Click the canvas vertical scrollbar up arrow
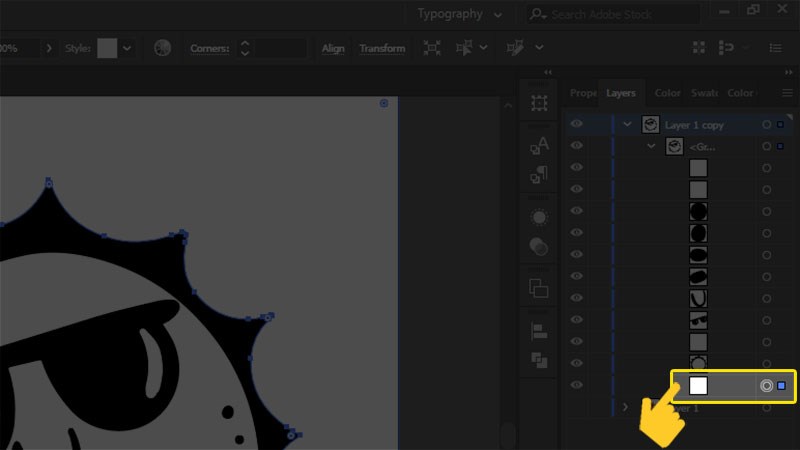This screenshot has height=450, width=800. [508, 106]
